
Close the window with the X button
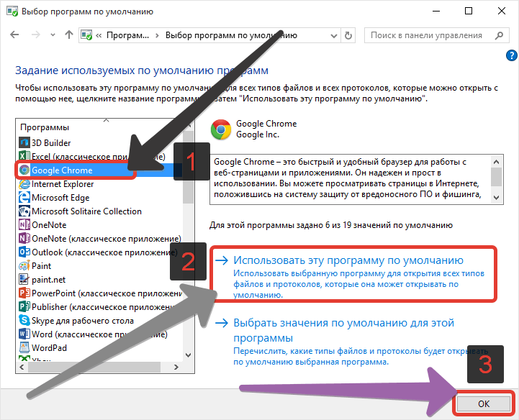click(x=502, y=11)
